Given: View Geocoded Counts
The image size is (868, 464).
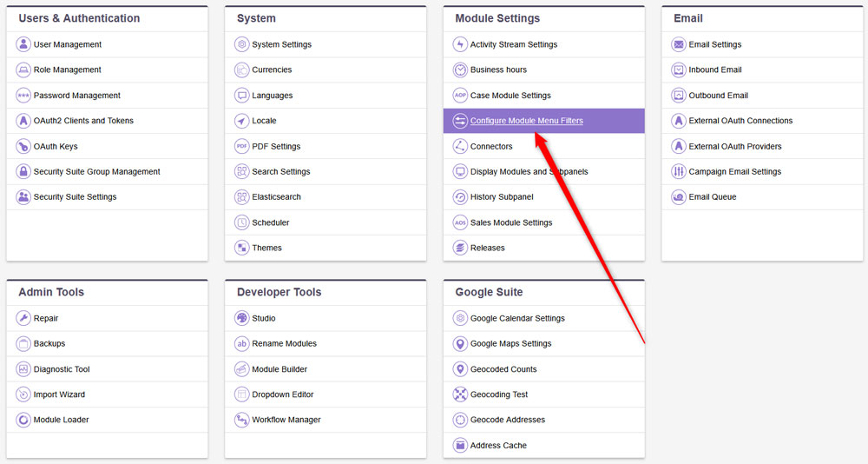Looking at the screenshot, I should [503, 369].
